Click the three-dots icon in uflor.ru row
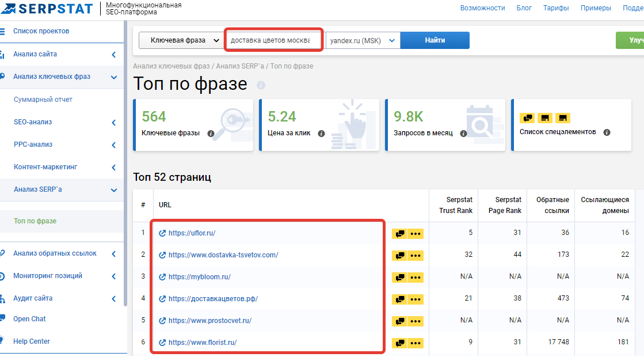Image resolution: width=644 pixels, height=357 pixels. point(416,234)
